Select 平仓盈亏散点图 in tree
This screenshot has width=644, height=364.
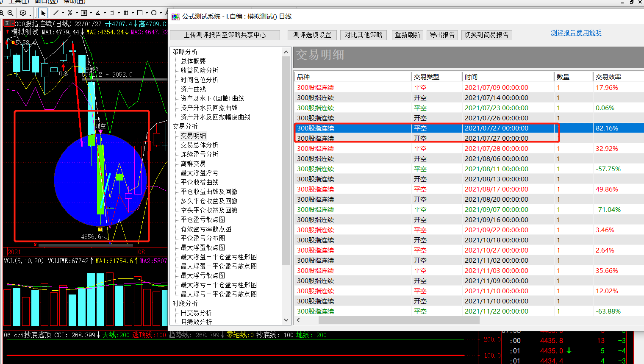pos(203,220)
